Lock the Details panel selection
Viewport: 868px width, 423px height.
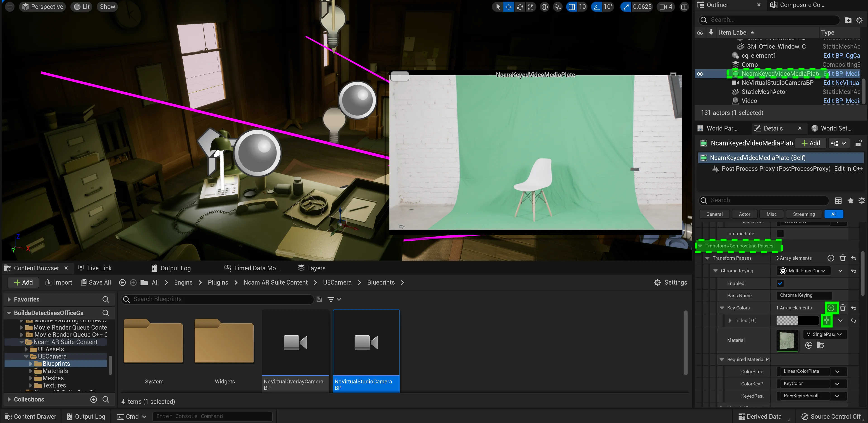(858, 143)
